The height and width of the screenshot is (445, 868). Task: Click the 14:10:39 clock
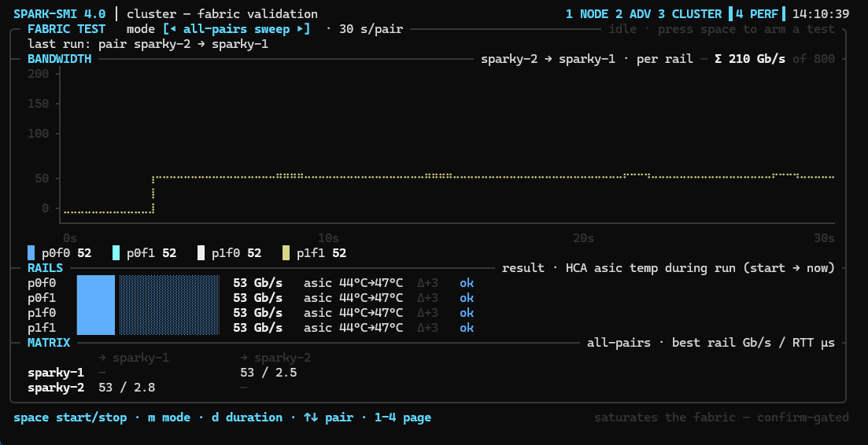(821, 14)
